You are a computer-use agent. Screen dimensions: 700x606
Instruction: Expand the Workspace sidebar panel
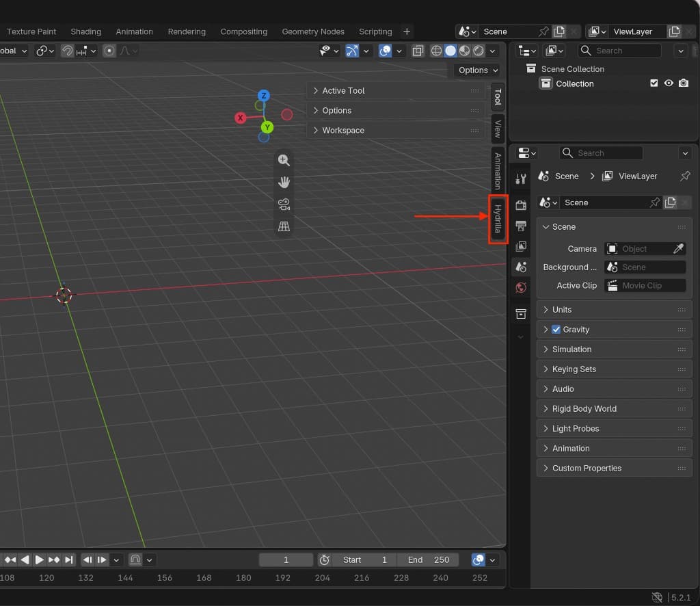[x=396, y=131]
